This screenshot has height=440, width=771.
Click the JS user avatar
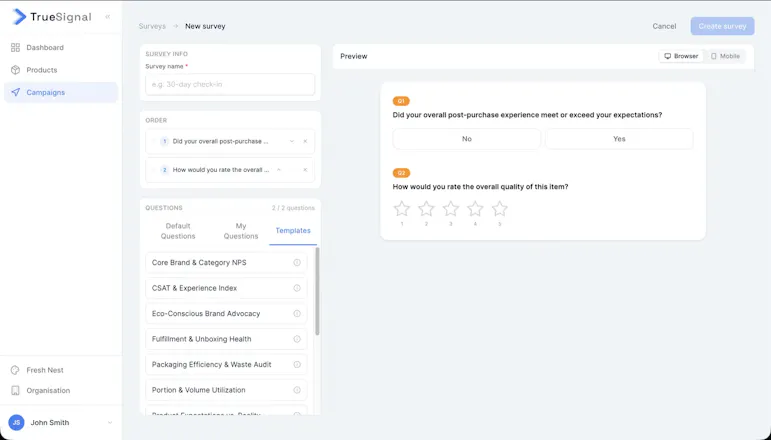[x=16, y=422]
